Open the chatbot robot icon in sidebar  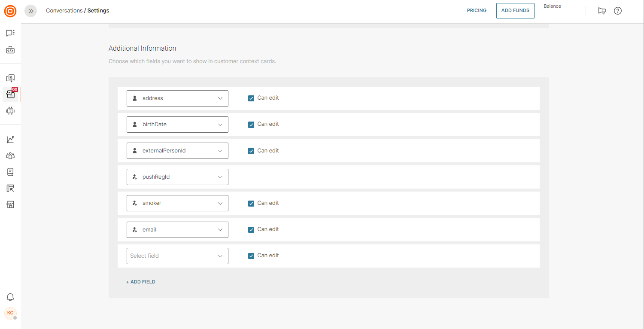(x=10, y=111)
